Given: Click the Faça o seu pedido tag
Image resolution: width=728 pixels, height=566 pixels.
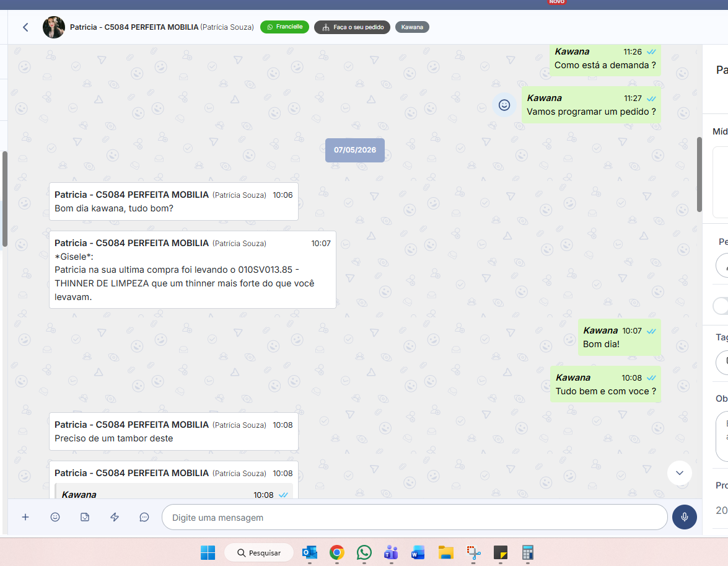Looking at the screenshot, I should pyautogui.click(x=353, y=27).
